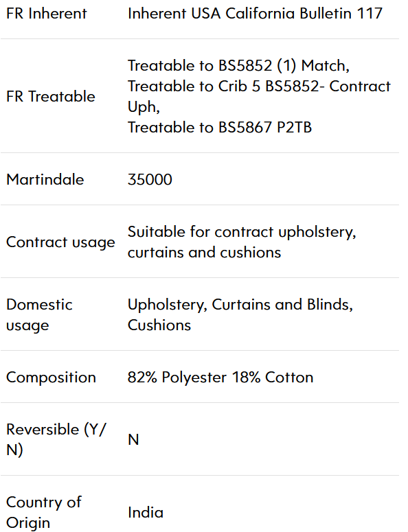This screenshot has height=532, width=408.
Task: Click the FR Treatable label
Action: 51,96
